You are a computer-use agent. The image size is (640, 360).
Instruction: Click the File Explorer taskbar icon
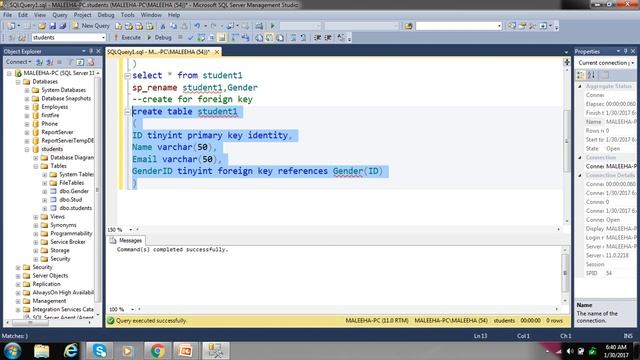(x=42, y=351)
